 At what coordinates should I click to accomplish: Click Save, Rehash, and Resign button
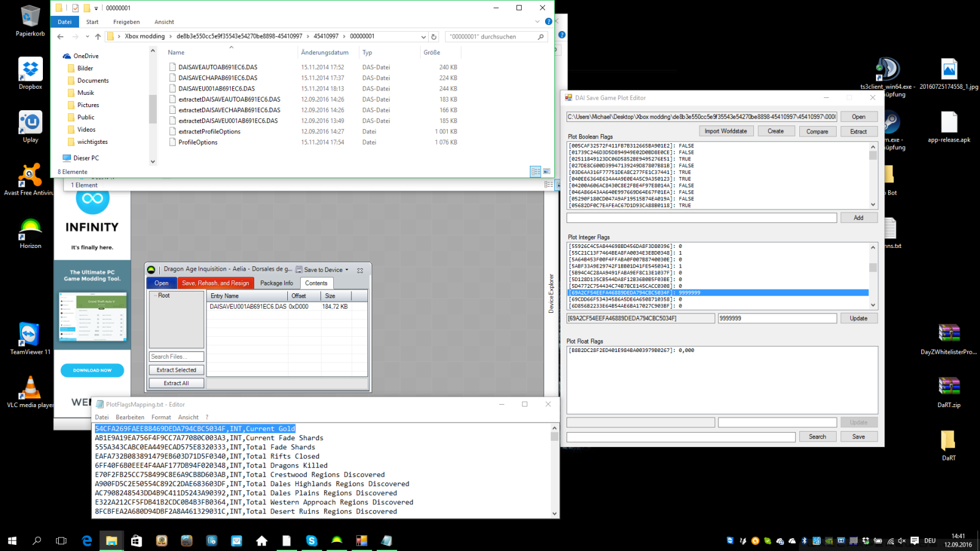tap(216, 283)
